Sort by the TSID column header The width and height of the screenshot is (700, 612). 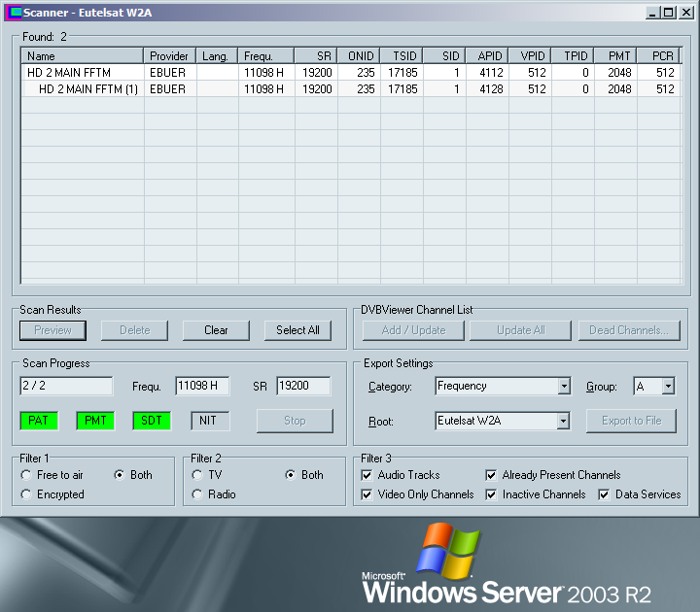click(402, 56)
